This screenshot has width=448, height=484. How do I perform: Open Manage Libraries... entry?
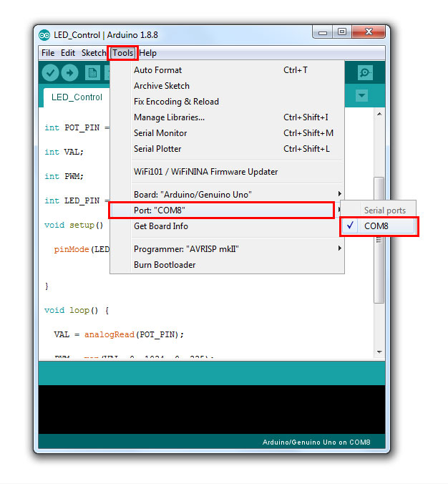(227, 117)
